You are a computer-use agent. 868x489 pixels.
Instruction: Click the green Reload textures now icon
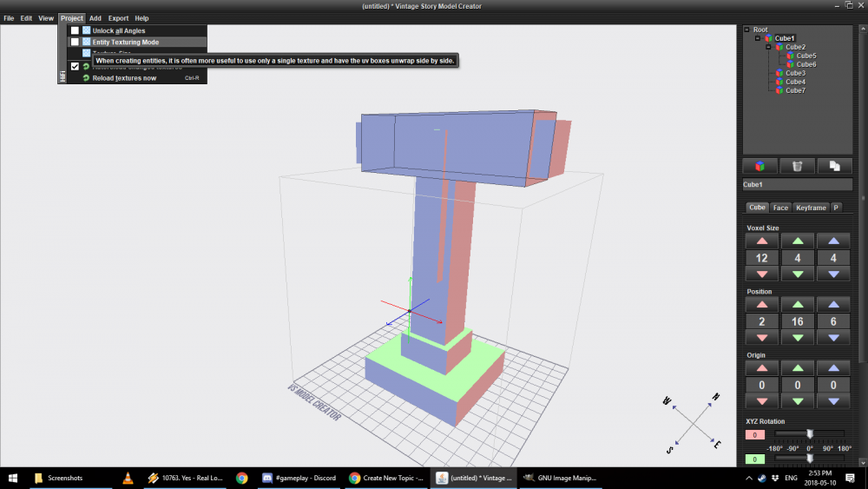(x=86, y=78)
